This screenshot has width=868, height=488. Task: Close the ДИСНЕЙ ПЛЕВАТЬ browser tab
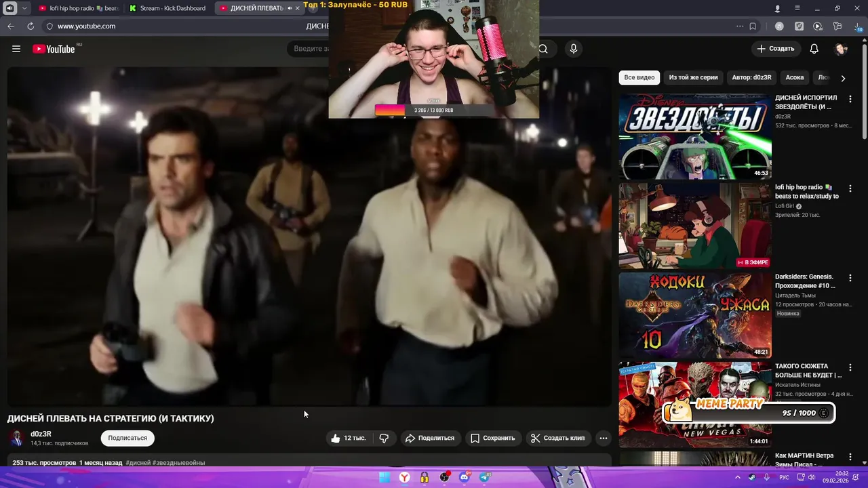coord(297,8)
